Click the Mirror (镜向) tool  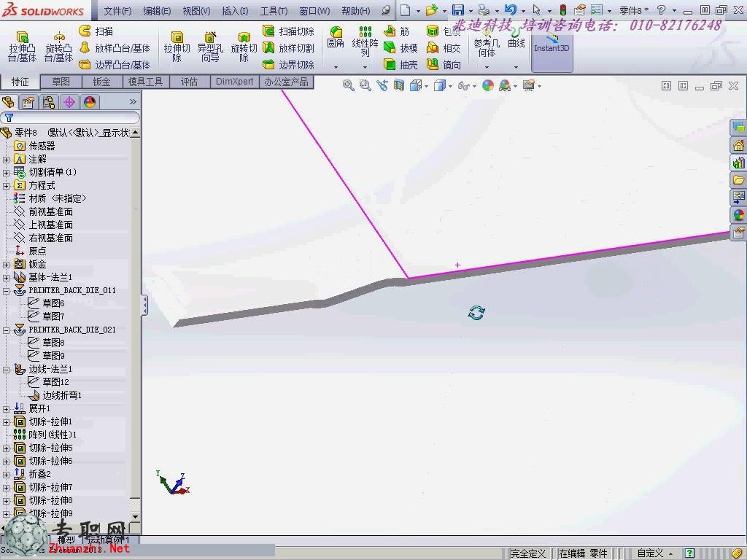tap(444, 65)
